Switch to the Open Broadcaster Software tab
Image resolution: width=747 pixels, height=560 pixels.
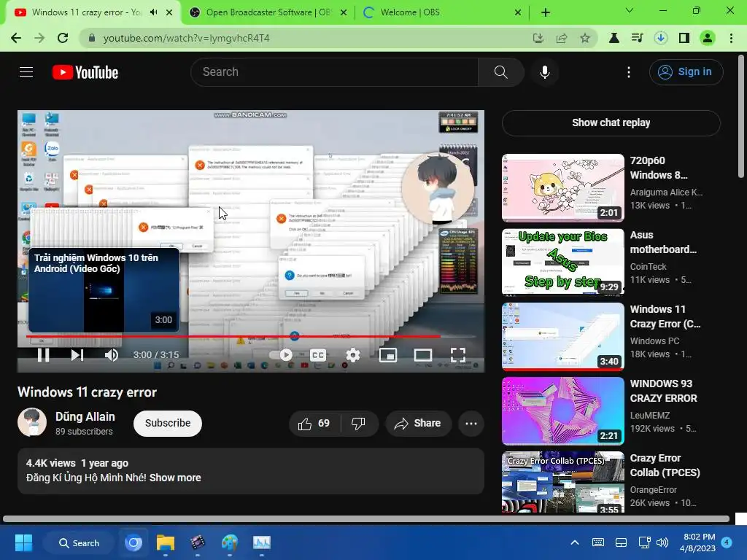coord(268,12)
